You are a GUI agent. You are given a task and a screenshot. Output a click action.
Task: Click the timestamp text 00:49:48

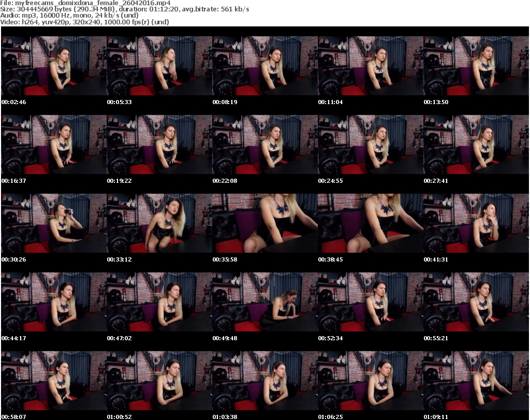coord(225,338)
